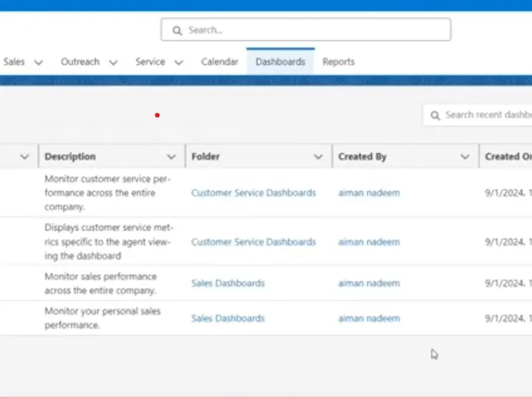The width and height of the screenshot is (532, 399).
Task: Switch to the Calendar tab
Action: 219,62
